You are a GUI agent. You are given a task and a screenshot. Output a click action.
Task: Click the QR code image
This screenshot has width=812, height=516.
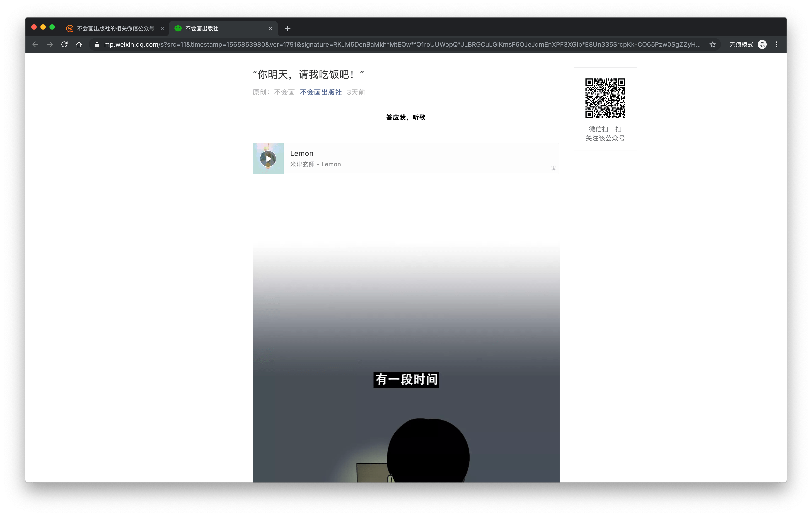click(x=605, y=98)
